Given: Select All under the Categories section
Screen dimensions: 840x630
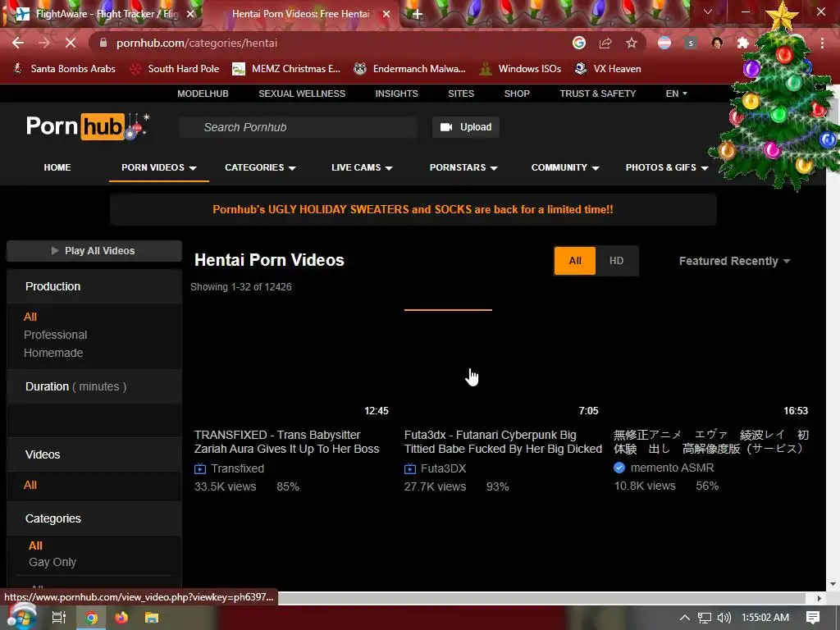Looking at the screenshot, I should 35,546.
